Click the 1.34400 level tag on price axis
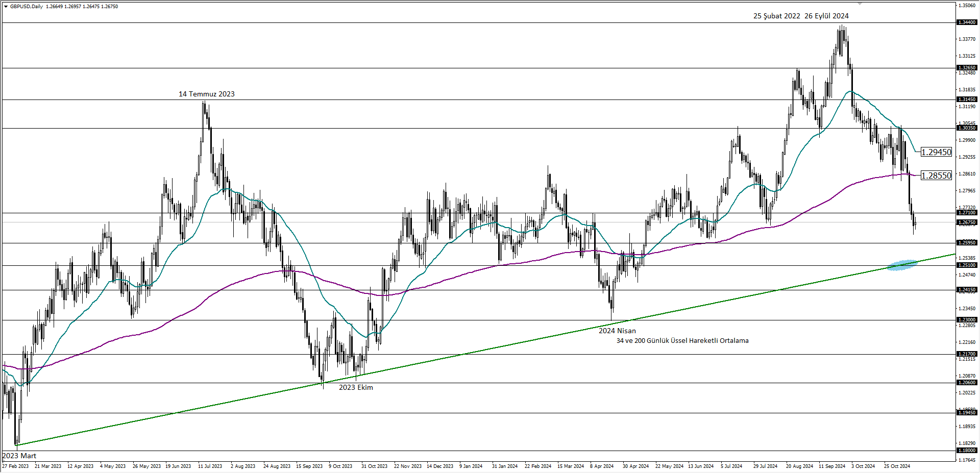Viewport: 980px width, 473px height. click(967, 22)
